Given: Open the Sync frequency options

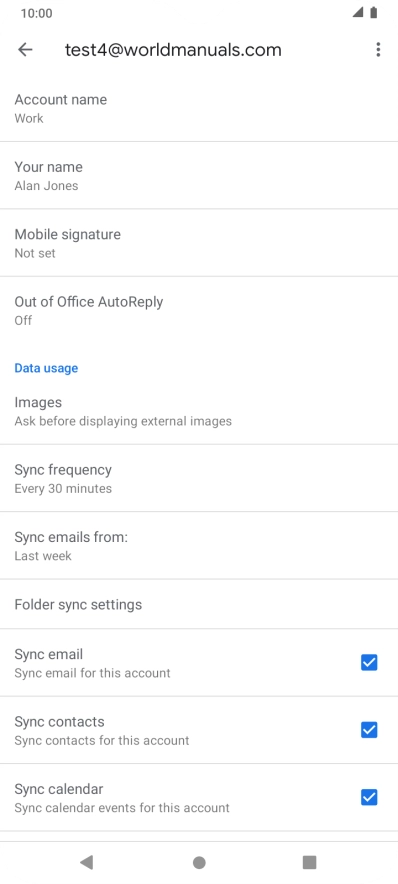Looking at the screenshot, I should tap(199, 478).
